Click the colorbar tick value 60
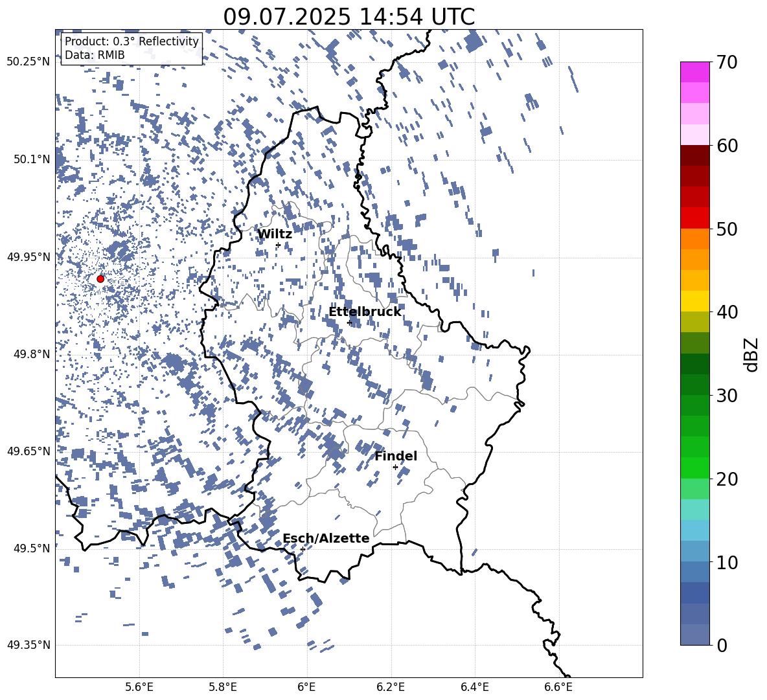The width and height of the screenshot is (767, 700). (x=727, y=146)
